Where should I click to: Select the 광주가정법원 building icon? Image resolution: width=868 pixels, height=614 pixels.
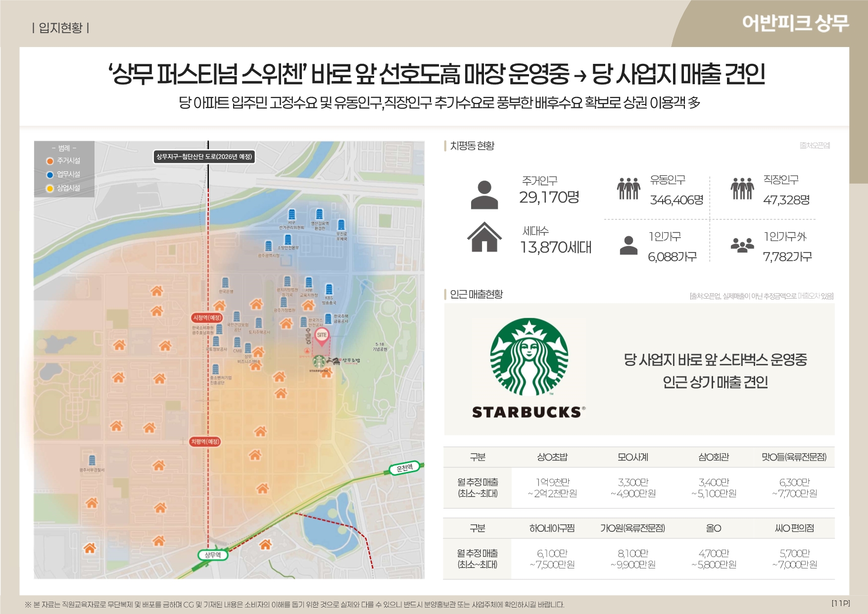(x=284, y=303)
